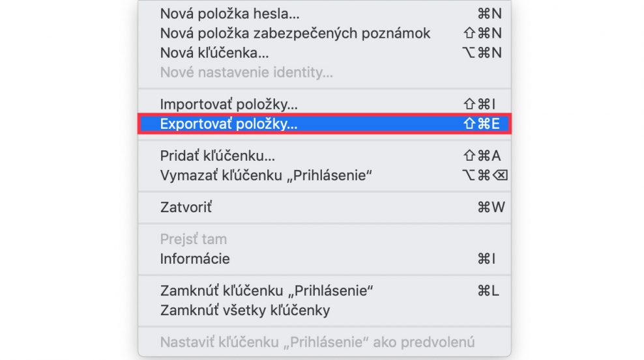
Task: Click the ⌘L shortcut beside Zamknúť kľúčenku
Action: (x=488, y=291)
